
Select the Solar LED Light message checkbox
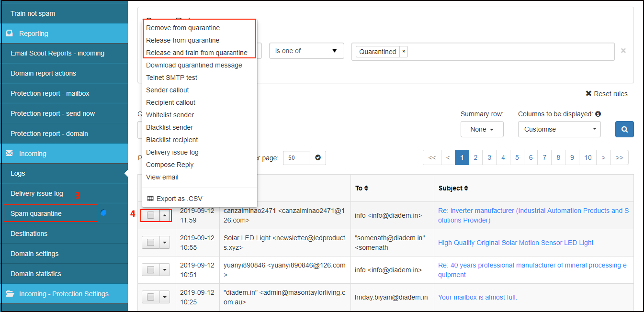coord(150,243)
